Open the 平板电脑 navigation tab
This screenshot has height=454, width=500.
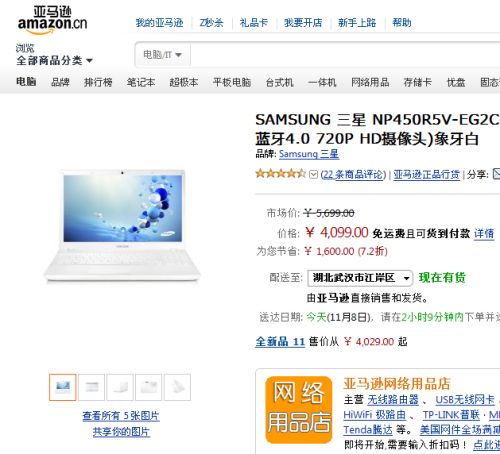(232, 82)
